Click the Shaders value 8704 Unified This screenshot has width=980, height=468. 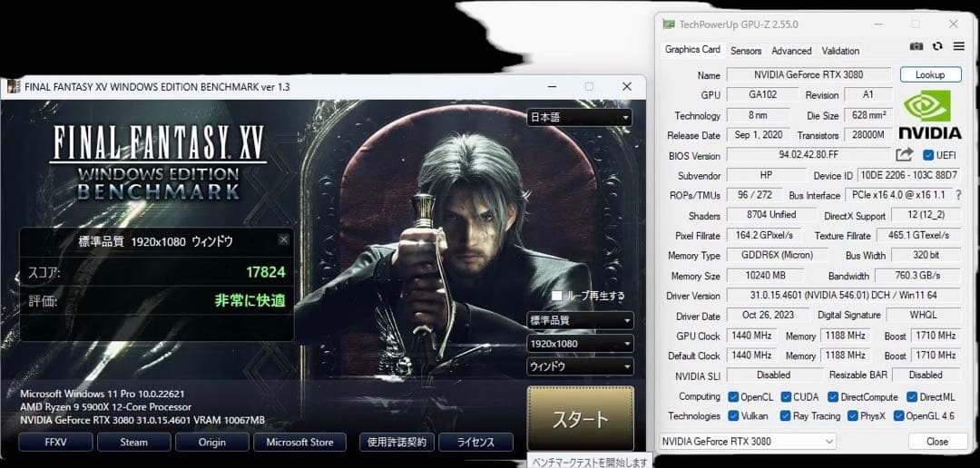(771, 214)
